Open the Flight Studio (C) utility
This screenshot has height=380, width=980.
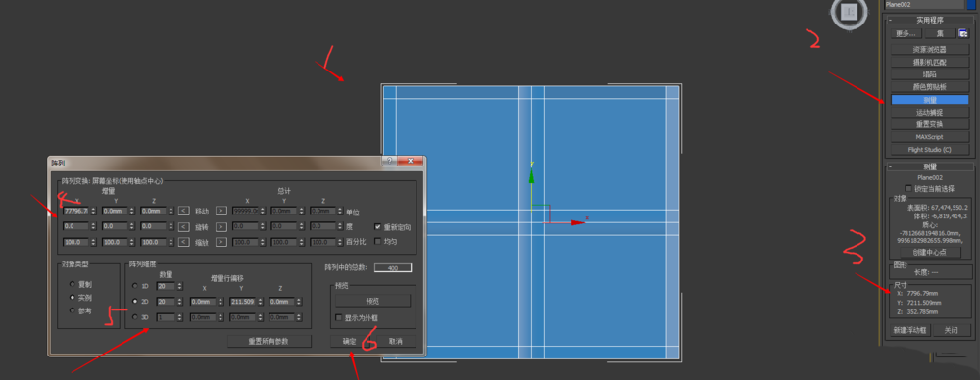pos(930,150)
